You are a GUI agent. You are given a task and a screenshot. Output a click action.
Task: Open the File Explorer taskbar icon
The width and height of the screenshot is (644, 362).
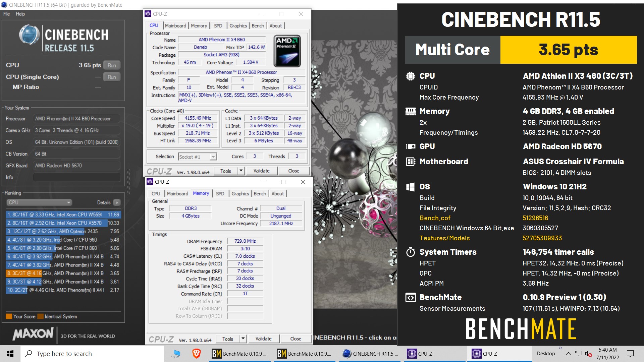(176, 354)
